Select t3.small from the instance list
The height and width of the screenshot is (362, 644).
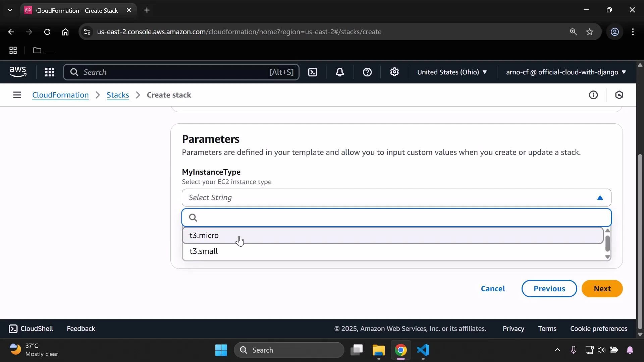204,251
